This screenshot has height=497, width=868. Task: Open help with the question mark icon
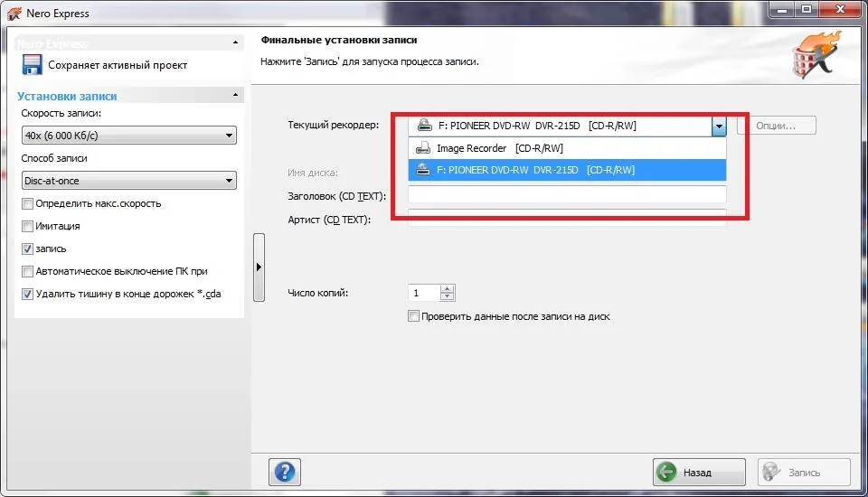[285, 472]
